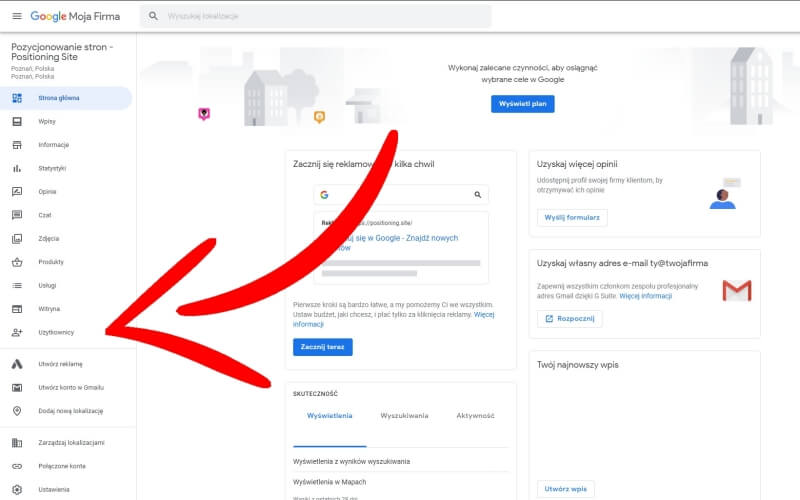
Task: Click the Google G in ad preview
Action: (x=324, y=195)
